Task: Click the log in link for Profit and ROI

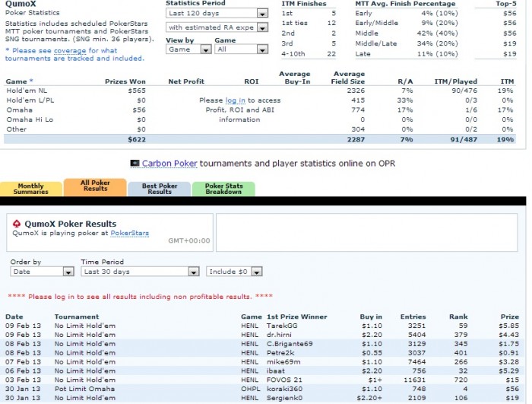Action: click(235, 100)
